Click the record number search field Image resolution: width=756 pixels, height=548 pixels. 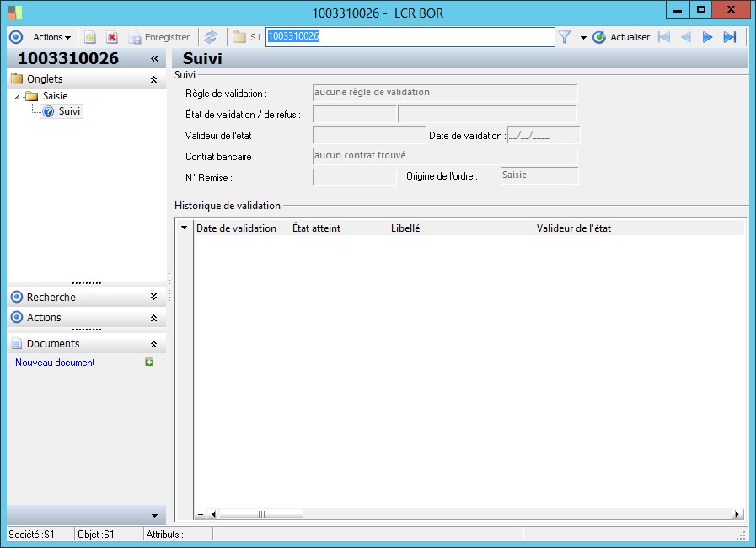[410, 37]
